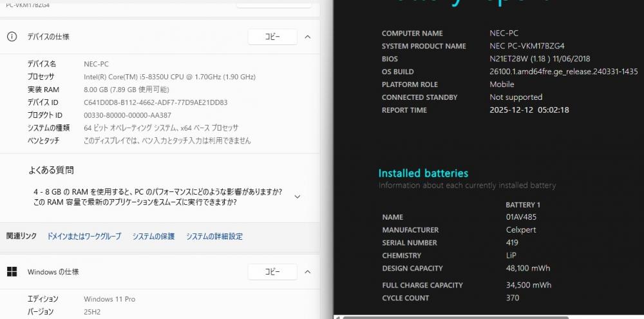Click the 関連リンク label
This screenshot has width=644, height=319.
coord(21,236)
